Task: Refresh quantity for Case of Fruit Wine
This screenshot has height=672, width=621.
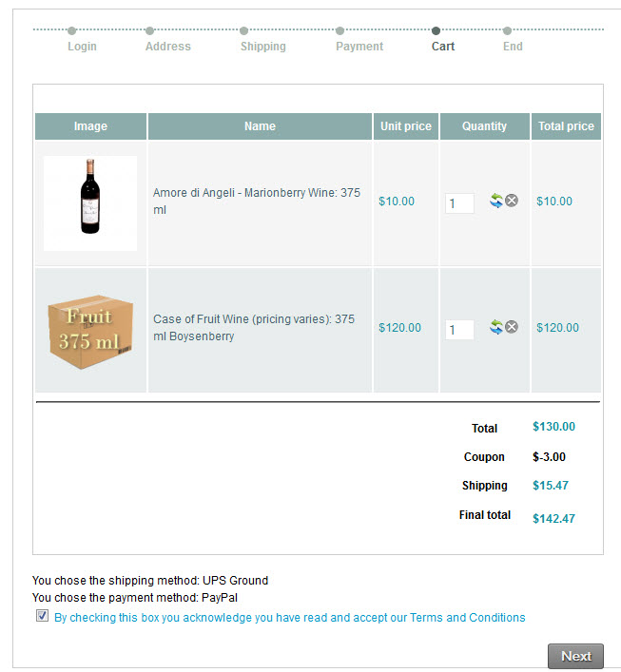Action: 495,327
